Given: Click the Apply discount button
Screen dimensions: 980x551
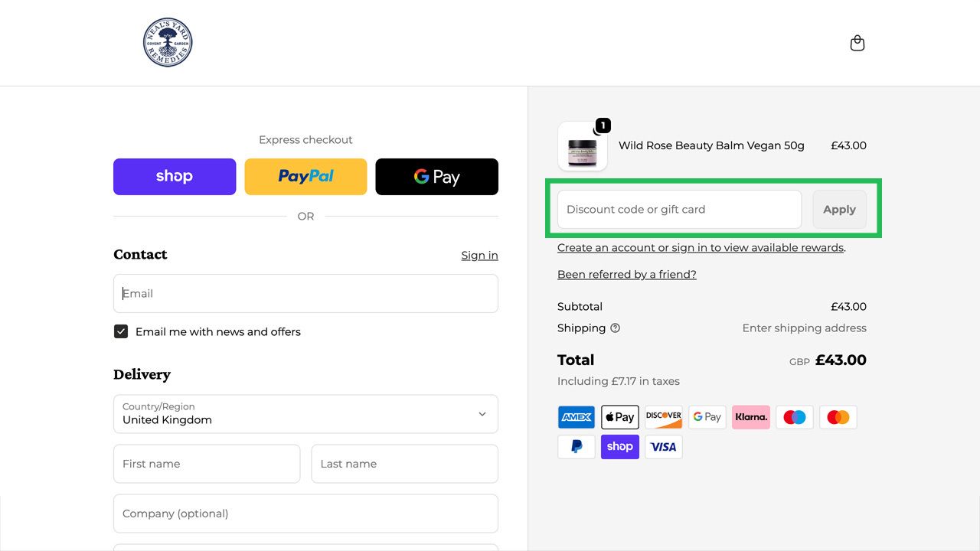Looking at the screenshot, I should [x=839, y=209].
